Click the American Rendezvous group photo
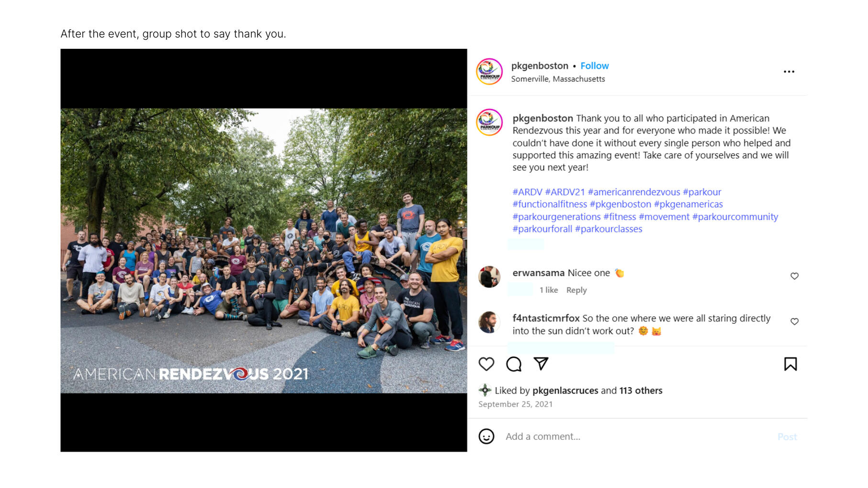This screenshot has height=488, width=868. pyautogui.click(x=264, y=251)
